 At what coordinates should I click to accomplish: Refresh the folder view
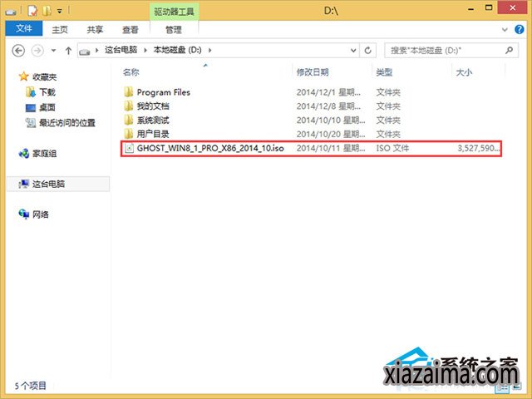pos(367,51)
